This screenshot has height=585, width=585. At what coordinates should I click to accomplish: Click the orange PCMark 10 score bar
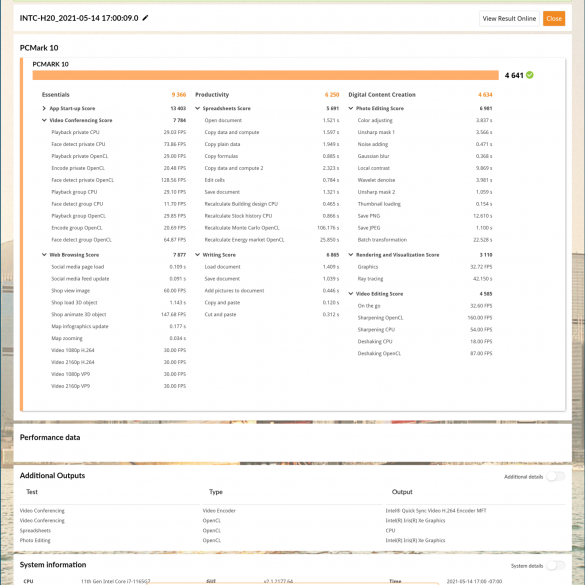pos(265,75)
